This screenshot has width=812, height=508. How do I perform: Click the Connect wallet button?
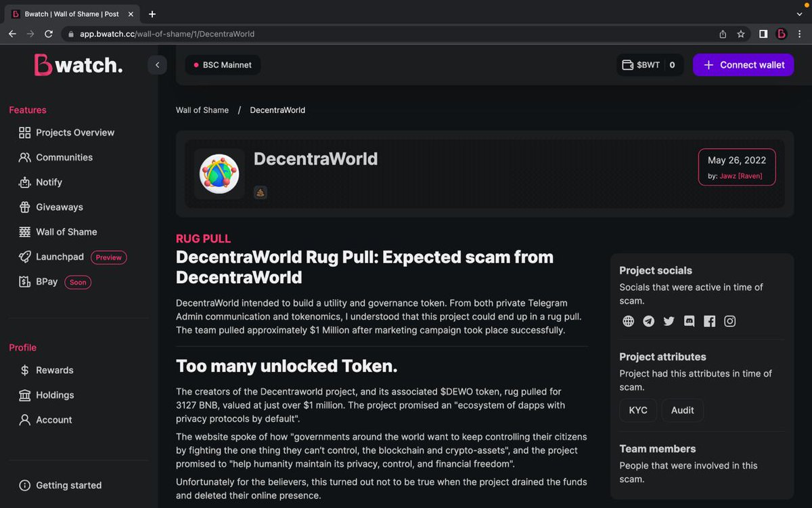[743, 65]
